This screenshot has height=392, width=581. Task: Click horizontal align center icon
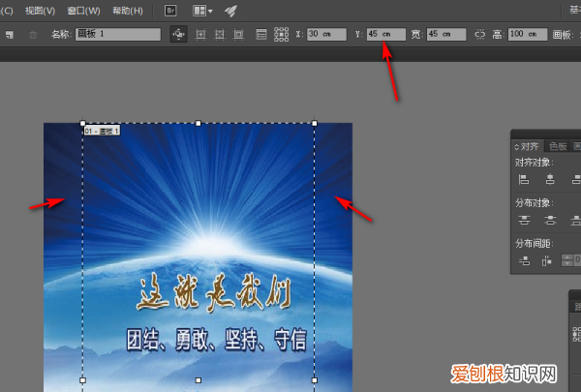550,180
